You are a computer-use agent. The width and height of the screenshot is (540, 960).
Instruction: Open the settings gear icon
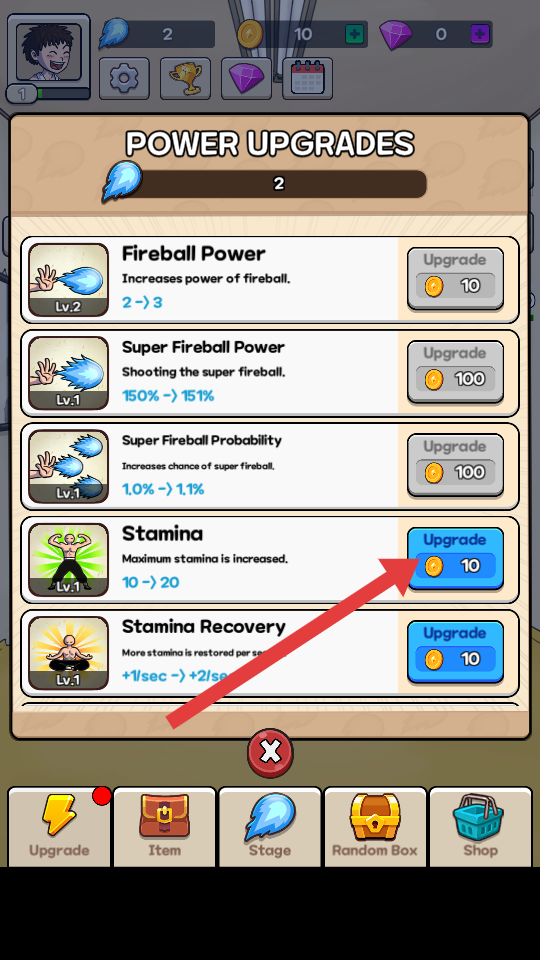(x=124, y=78)
